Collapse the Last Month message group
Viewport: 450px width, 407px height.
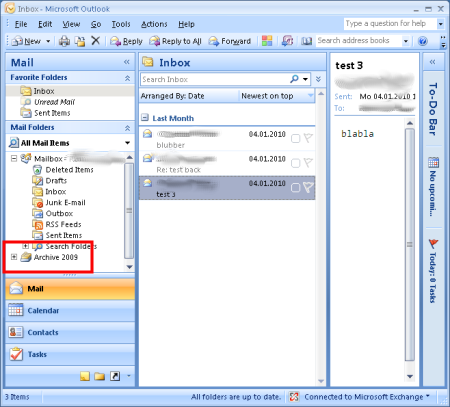145,117
